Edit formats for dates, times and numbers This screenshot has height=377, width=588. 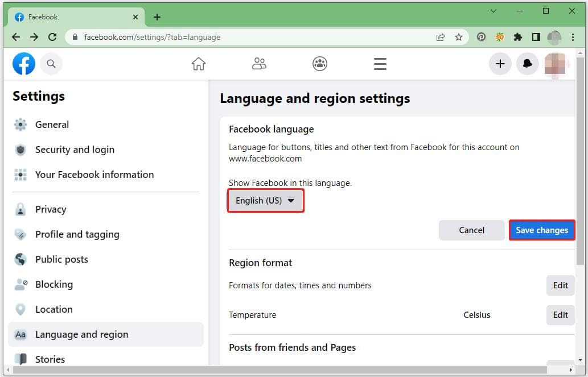(560, 285)
